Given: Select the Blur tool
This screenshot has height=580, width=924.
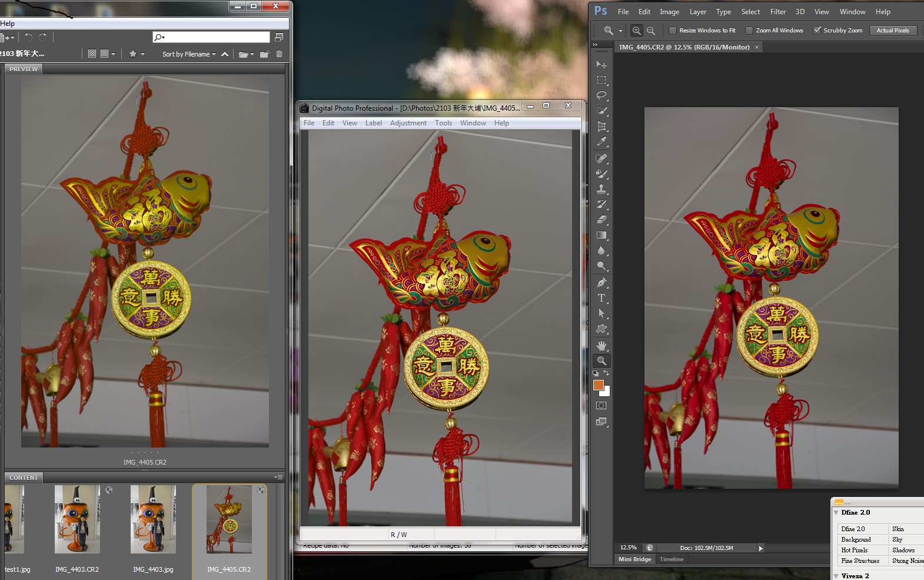Looking at the screenshot, I should (601, 250).
